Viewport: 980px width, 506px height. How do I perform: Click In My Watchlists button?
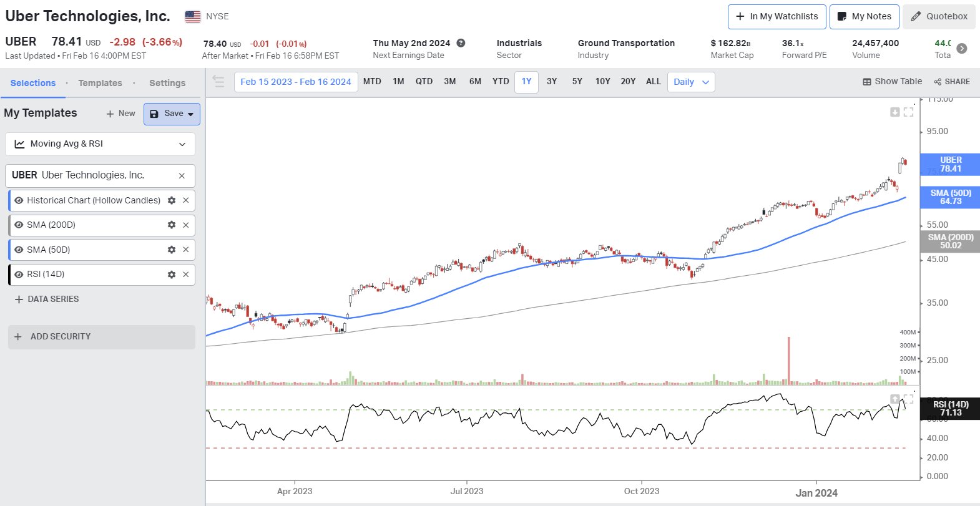777,17
